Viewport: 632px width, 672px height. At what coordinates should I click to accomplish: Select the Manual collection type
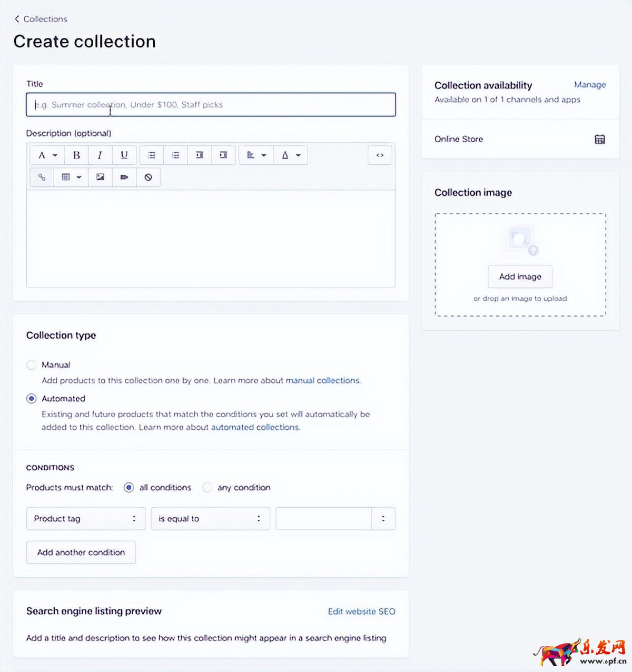(32, 364)
